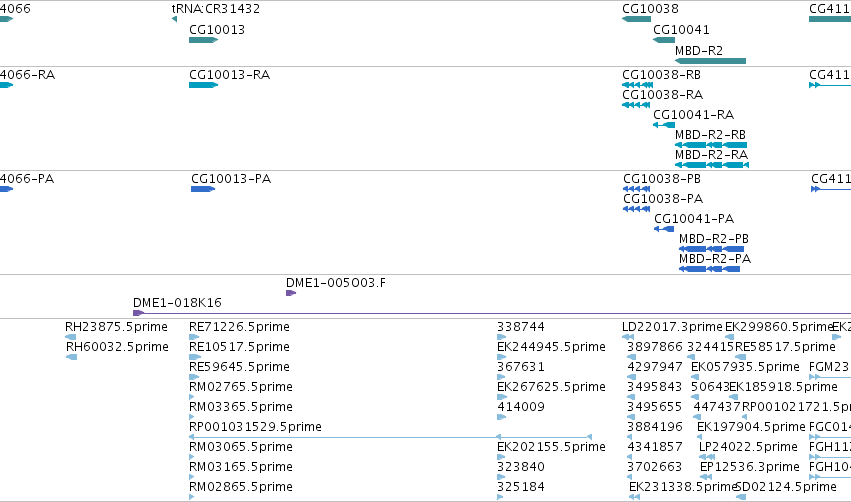Viewport: 851px width, 502px height.
Task: Click the RE58517.5prime EST label
Action: tap(785, 347)
